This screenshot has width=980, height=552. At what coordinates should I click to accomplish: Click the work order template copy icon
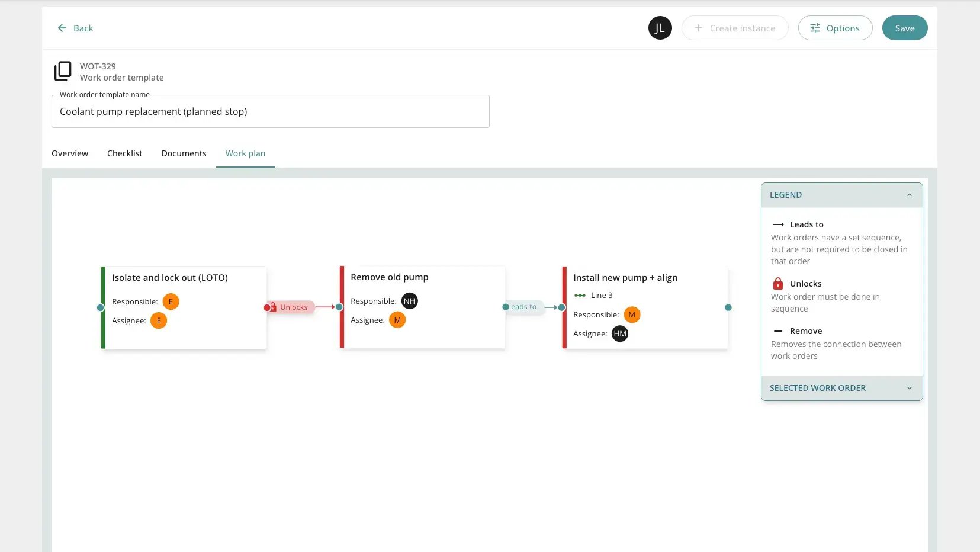pyautogui.click(x=63, y=71)
